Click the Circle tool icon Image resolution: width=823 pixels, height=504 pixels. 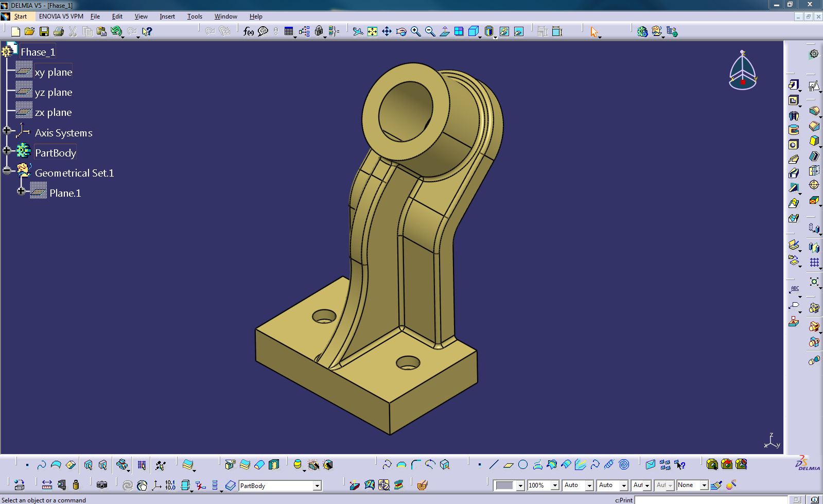pyautogui.click(x=523, y=465)
